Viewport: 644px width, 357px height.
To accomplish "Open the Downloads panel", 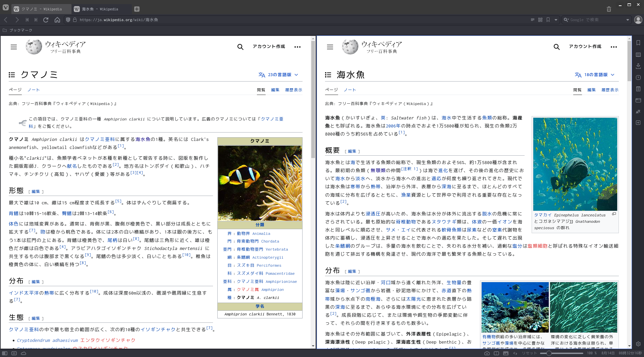I will 639,66.
